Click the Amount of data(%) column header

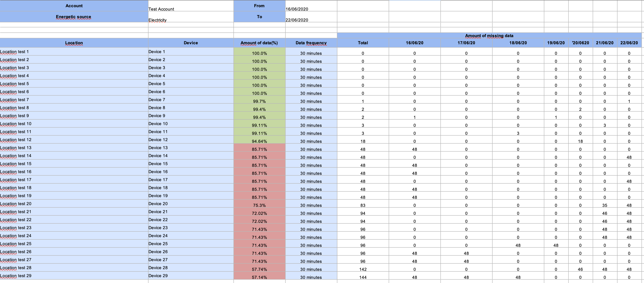[259, 43]
